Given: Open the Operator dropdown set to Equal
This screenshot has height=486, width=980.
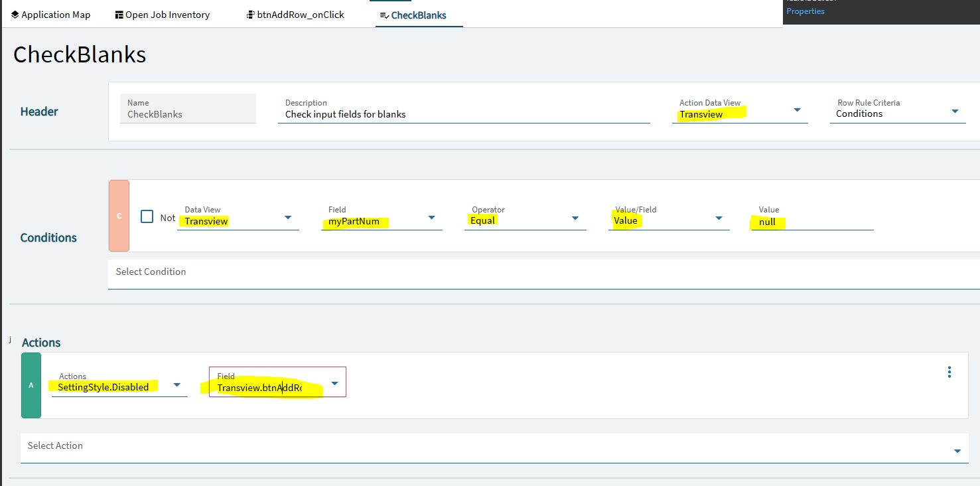Looking at the screenshot, I should [575, 217].
